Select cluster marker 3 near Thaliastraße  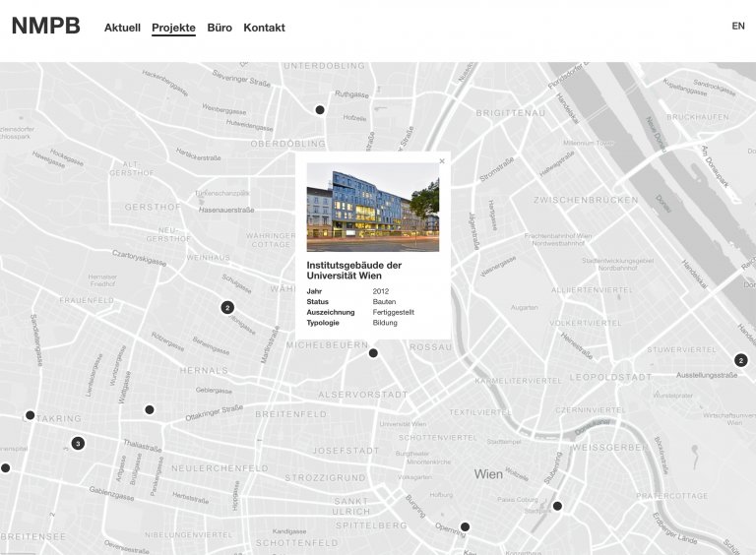click(x=78, y=443)
